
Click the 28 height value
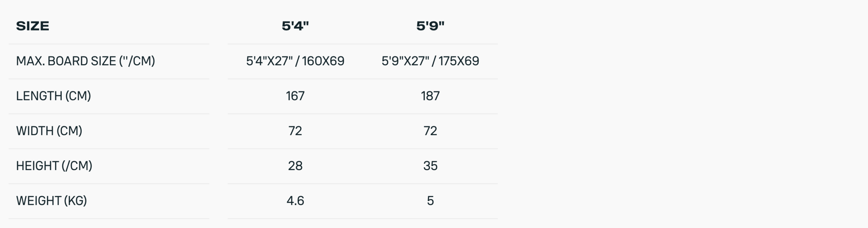tap(295, 166)
